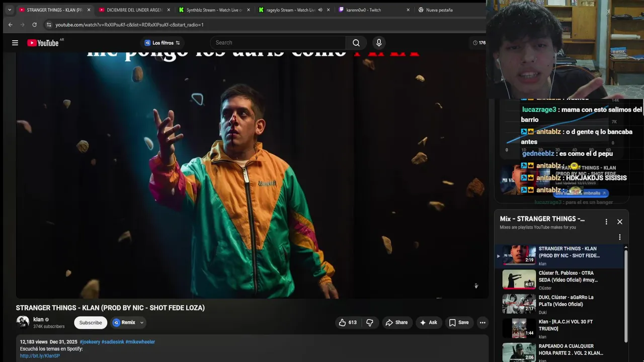The image size is (644, 362).
Task: Start voice search with the microphone icon
Action: click(x=379, y=43)
